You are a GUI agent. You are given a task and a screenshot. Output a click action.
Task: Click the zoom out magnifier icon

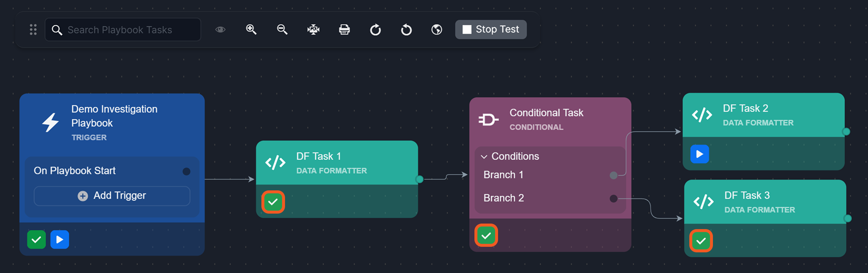[282, 30]
